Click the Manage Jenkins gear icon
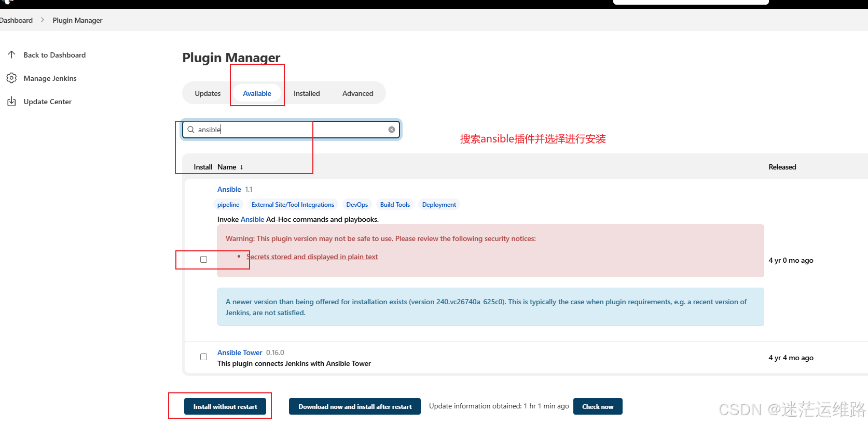868x425 pixels. pyautogui.click(x=11, y=78)
